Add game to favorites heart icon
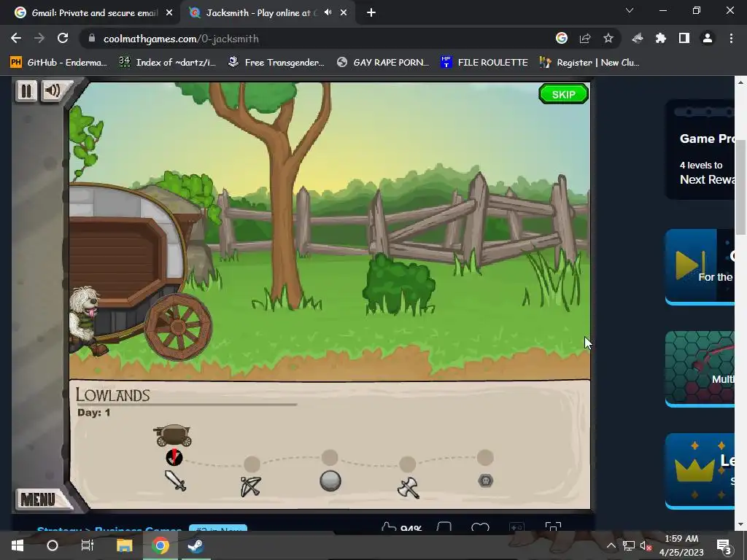The width and height of the screenshot is (747, 560). tap(480, 527)
